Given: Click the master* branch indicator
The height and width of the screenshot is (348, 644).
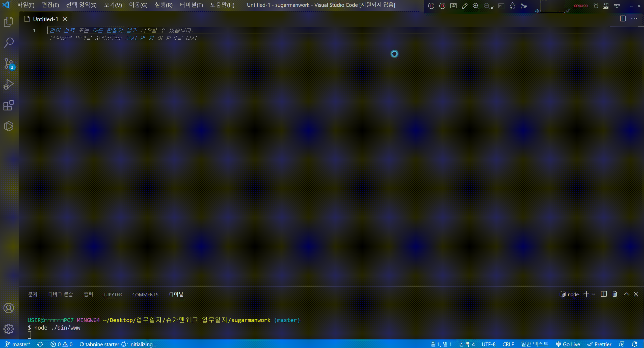Looking at the screenshot, I should click(x=18, y=344).
